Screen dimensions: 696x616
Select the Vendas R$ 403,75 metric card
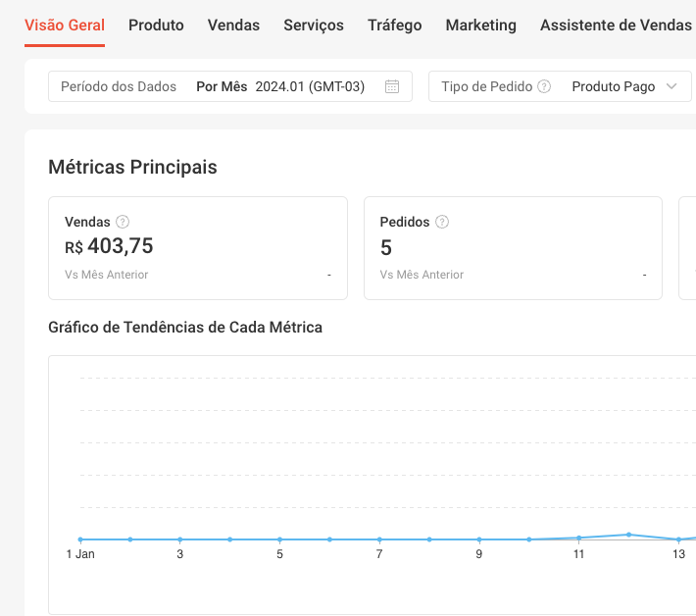pos(198,248)
